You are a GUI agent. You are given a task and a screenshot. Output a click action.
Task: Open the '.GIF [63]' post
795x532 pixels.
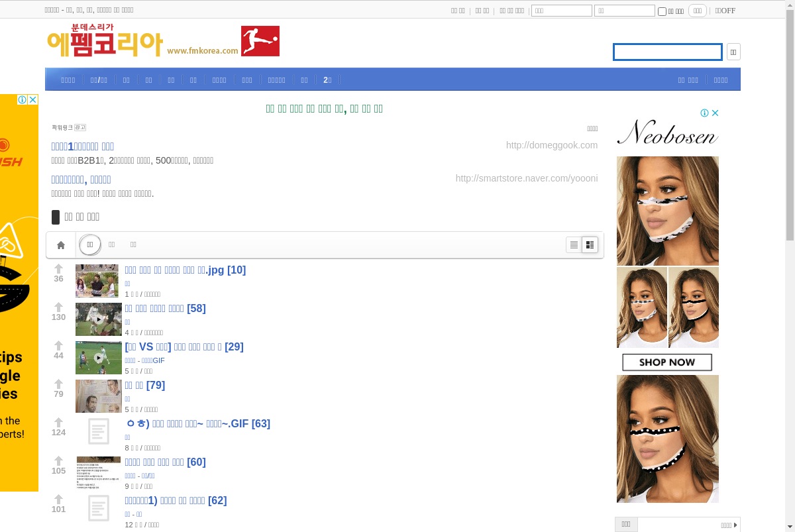(197, 423)
